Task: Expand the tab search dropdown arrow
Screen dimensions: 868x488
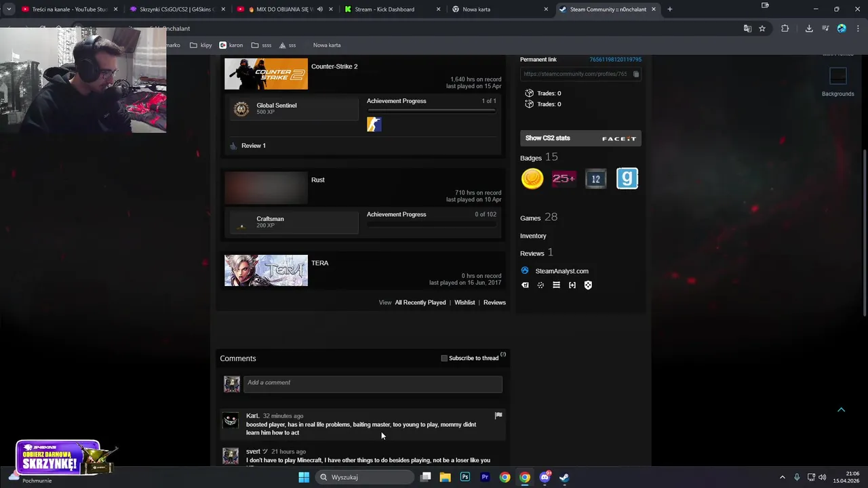Action: click(9, 9)
